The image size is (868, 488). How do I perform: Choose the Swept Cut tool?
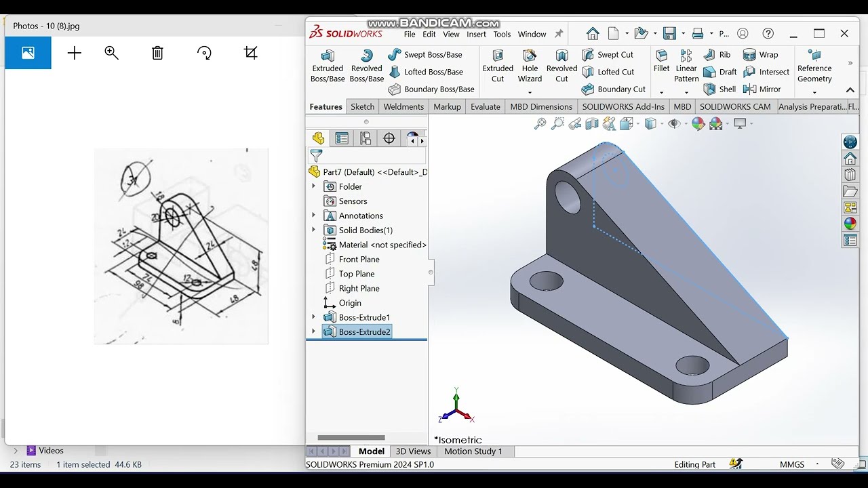pyautogui.click(x=608, y=55)
